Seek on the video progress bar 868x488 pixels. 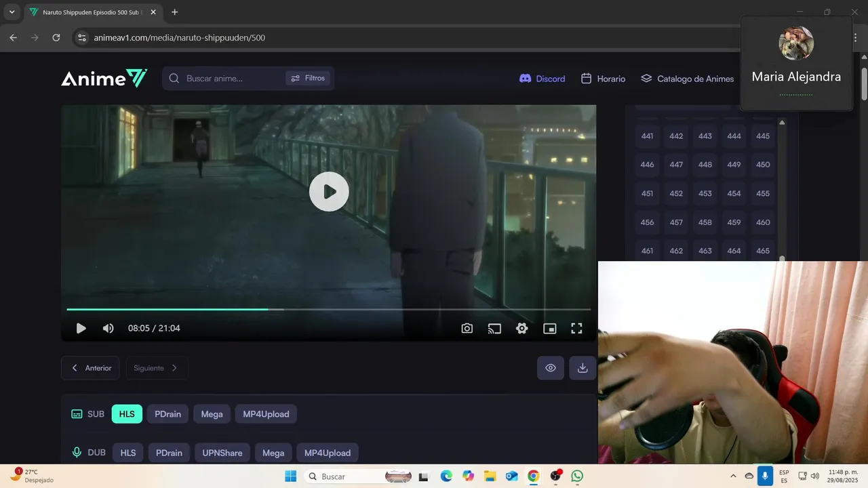(x=328, y=309)
